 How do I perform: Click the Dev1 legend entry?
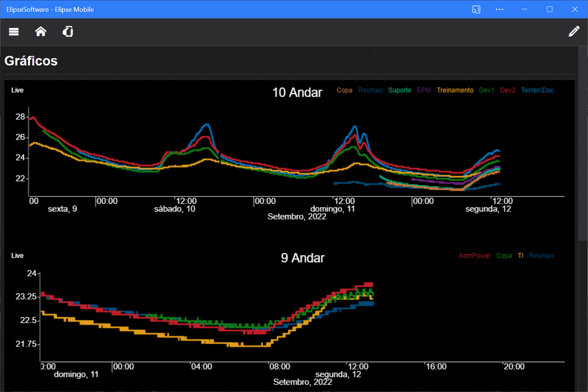click(x=486, y=90)
